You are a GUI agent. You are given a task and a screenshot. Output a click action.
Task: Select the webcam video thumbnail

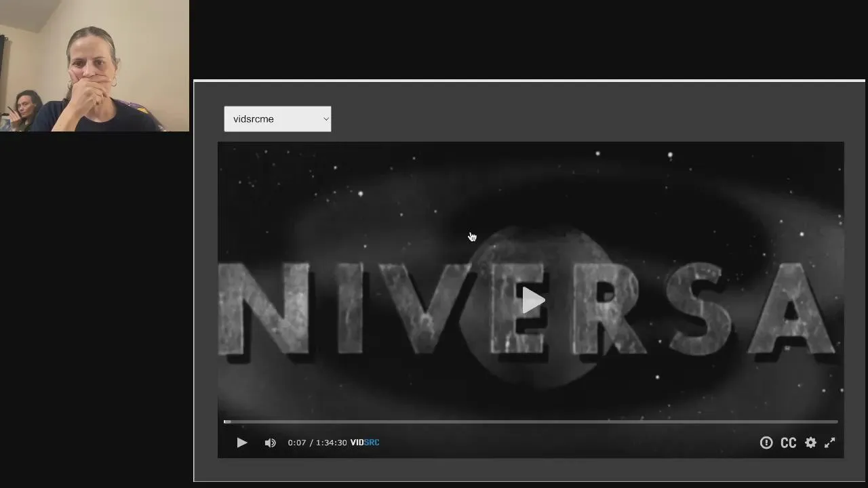point(94,66)
